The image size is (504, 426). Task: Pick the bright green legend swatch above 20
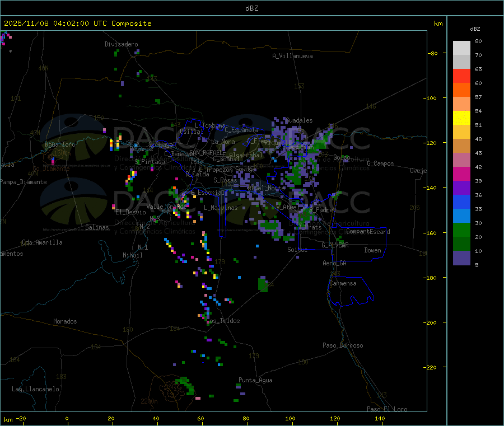point(461,230)
